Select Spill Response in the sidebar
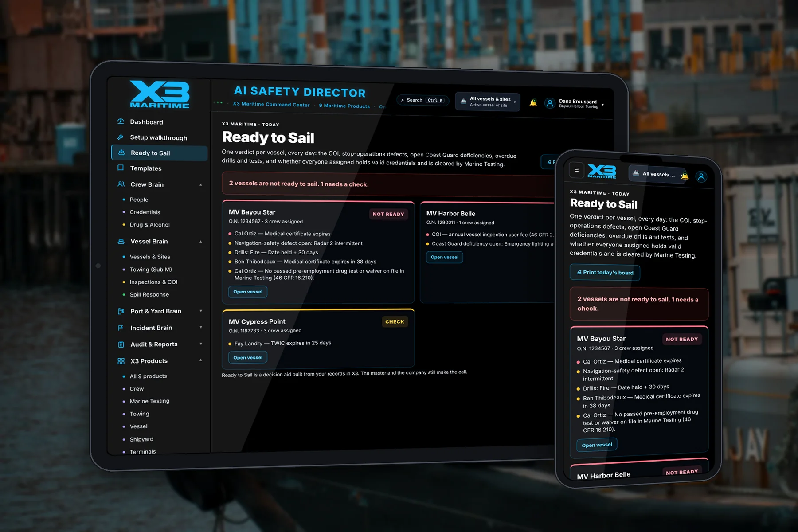Viewport: 798px width, 532px height. pos(149,294)
